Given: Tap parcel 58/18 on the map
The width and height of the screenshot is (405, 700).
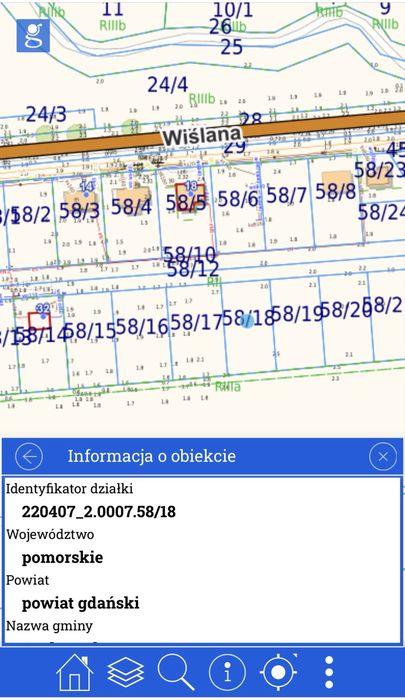Looking at the screenshot, I should [248, 318].
